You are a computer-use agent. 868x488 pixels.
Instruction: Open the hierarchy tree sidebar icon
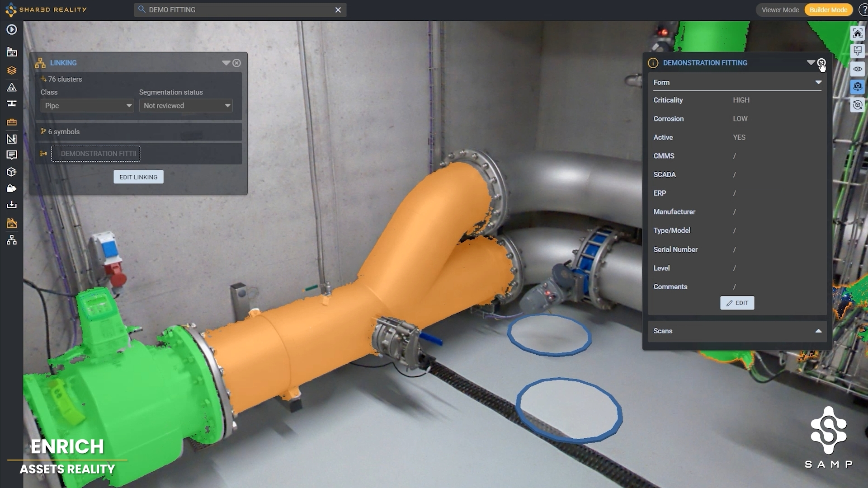point(12,240)
